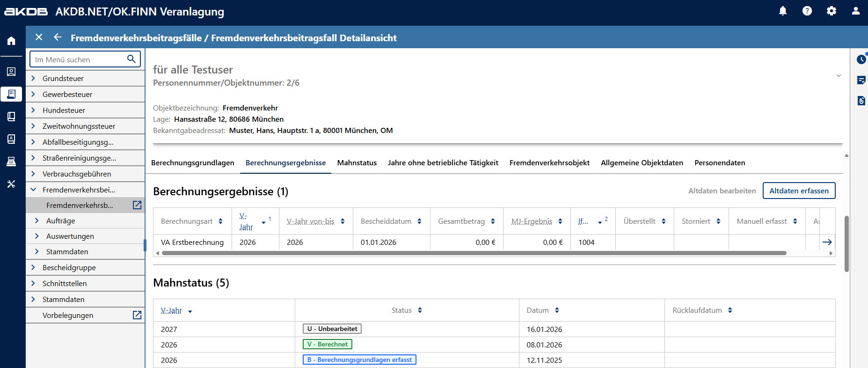This screenshot has height=368, width=868.
Task: Click the notification bell icon
Action: [x=782, y=11]
